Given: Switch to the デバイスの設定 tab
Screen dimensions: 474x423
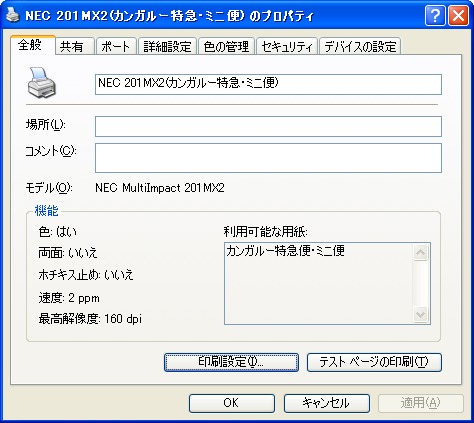Looking at the screenshot, I should point(360,46).
